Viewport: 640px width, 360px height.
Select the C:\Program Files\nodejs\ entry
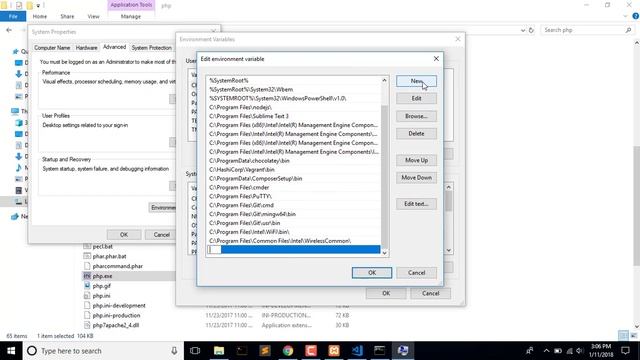point(294,107)
